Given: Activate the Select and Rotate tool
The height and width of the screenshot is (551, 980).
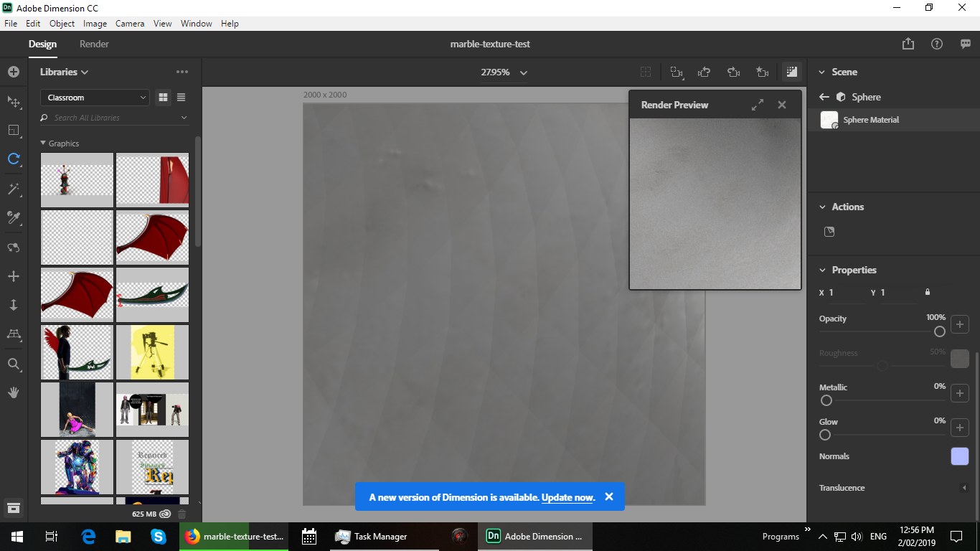Looking at the screenshot, I should [14, 159].
